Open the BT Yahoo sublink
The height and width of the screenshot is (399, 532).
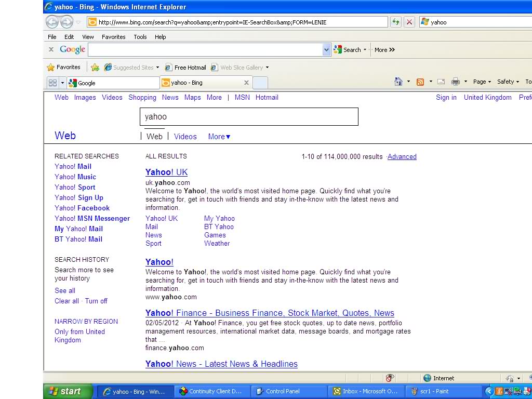pos(219,227)
